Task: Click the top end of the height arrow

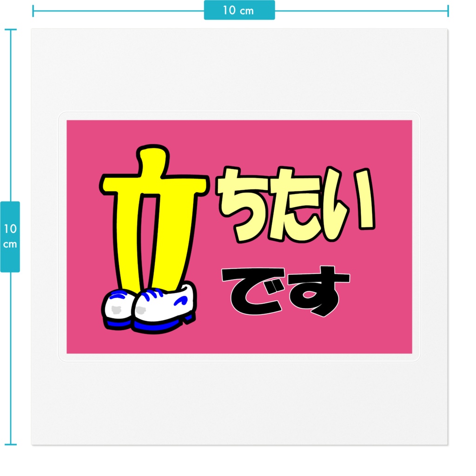Action: click(x=10, y=30)
